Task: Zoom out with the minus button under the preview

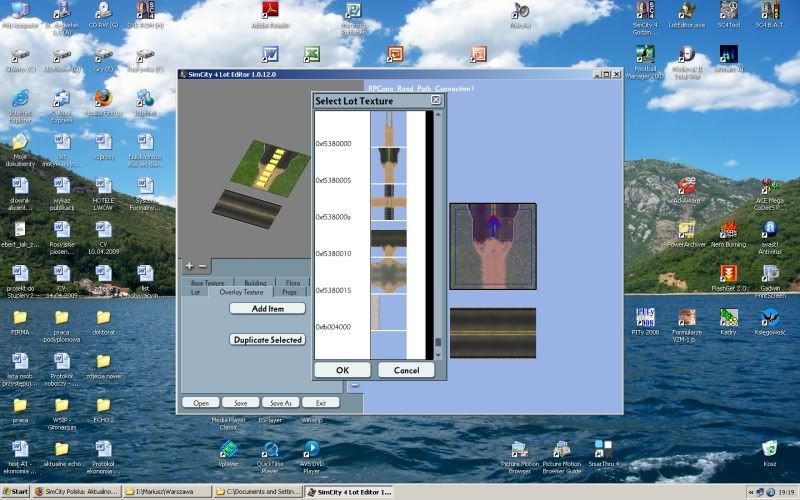Action: pyautogui.click(x=203, y=266)
